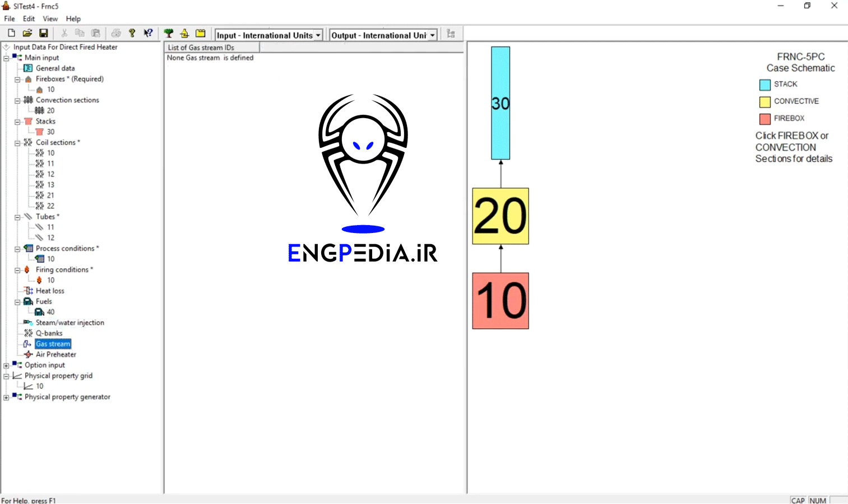Viewport: 848px width, 504px height.
Task: Save the case using the floppy disk icon
Action: click(43, 34)
